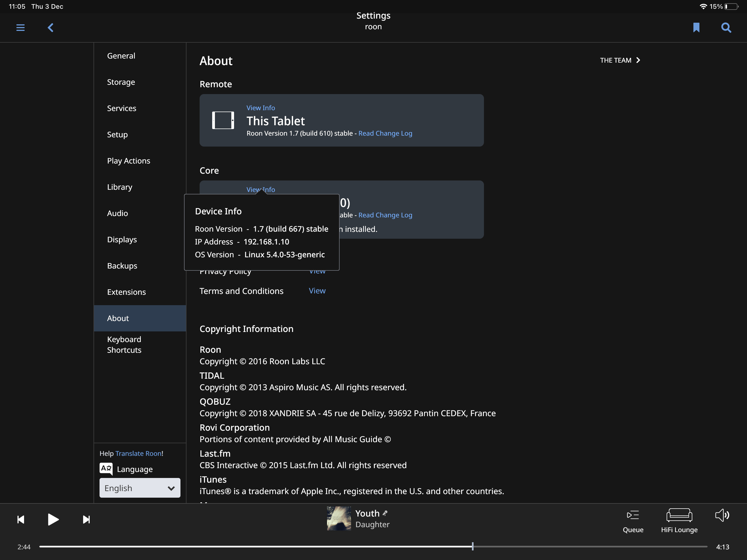Open the hamburger navigation menu
The width and height of the screenshot is (747, 560).
[20, 27]
